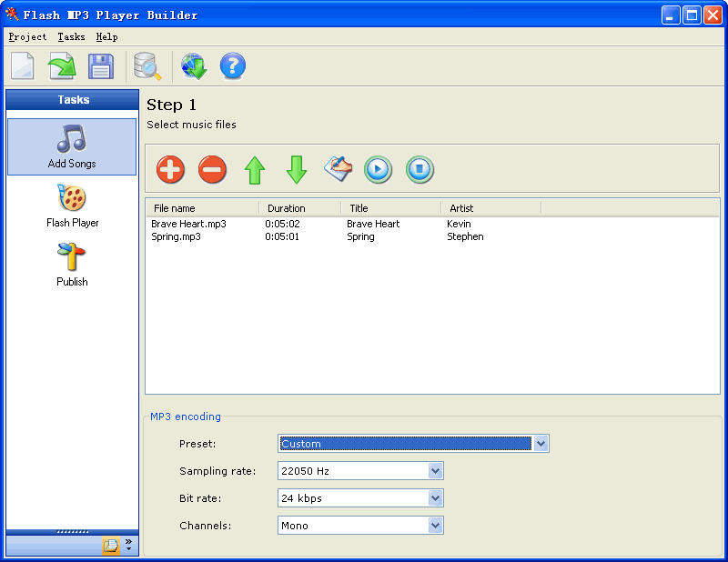The height and width of the screenshot is (562, 728).
Task: Open the Project menu
Action: (27, 36)
